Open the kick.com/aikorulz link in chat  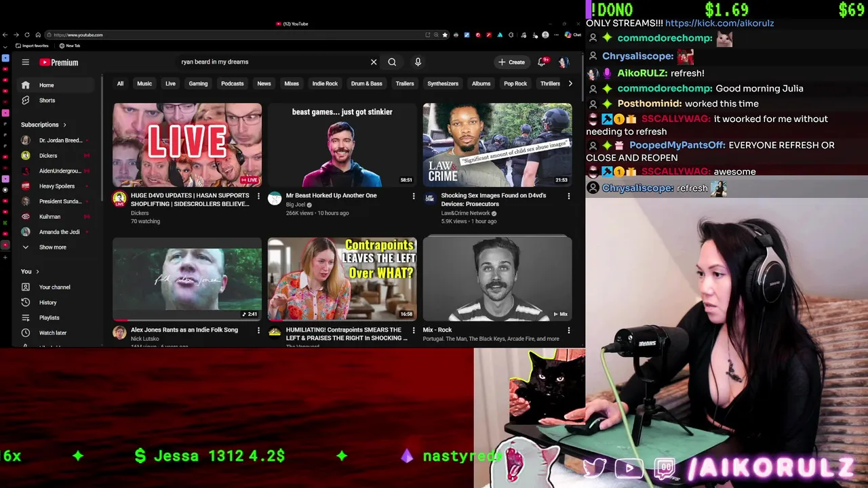719,23
